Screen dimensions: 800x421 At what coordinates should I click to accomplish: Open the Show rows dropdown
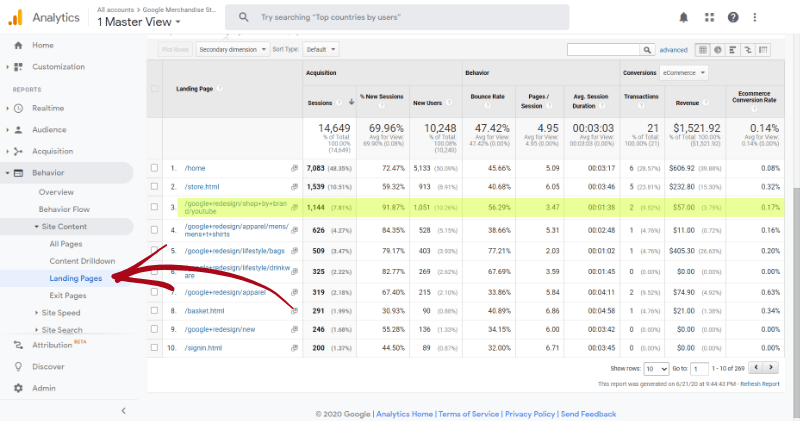[x=656, y=368]
